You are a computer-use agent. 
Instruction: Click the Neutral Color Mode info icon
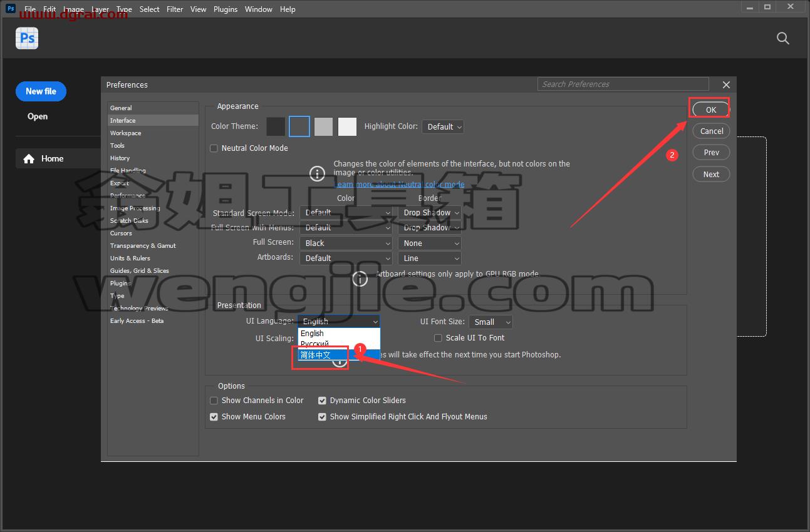click(x=318, y=173)
